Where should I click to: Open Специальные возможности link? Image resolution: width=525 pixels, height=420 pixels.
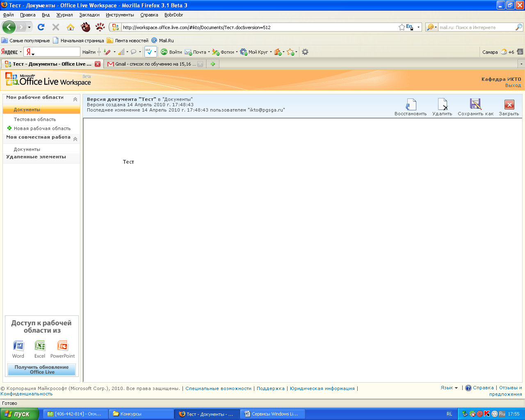(x=218, y=388)
